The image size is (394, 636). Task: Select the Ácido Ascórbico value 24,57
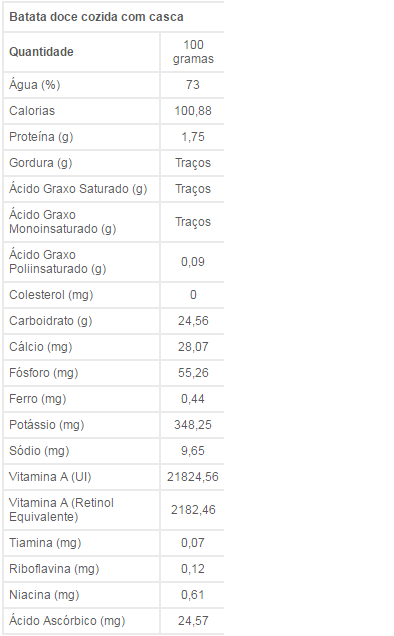pyautogui.click(x=193, y=621)
